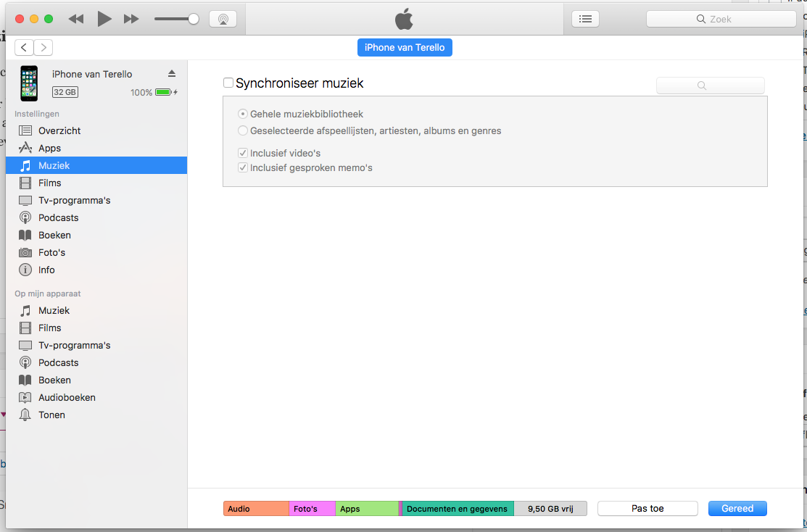Toggle Inclusief video's checkbox
Image resolution: width=807 pixels, height=532 pixels.
243,153
